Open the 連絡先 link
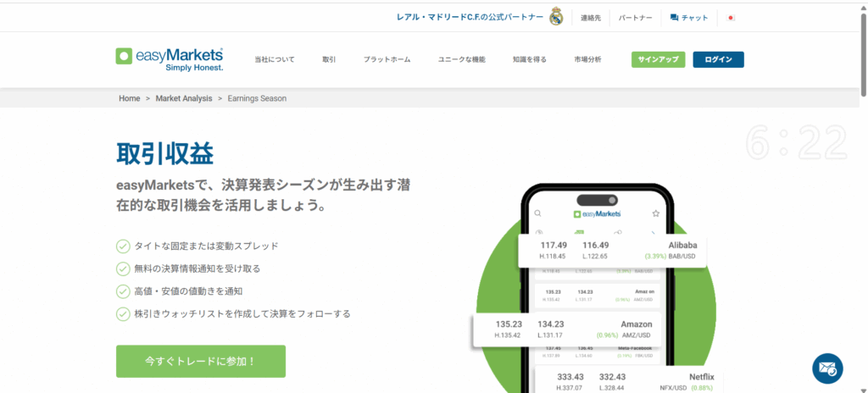This screenshot has width=868, height=393. (591, 18)
